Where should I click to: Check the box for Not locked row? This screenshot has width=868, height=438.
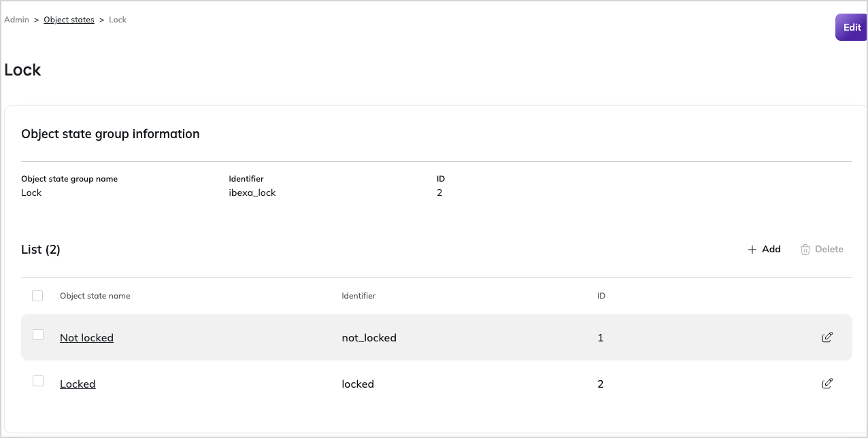click(38, 335)
